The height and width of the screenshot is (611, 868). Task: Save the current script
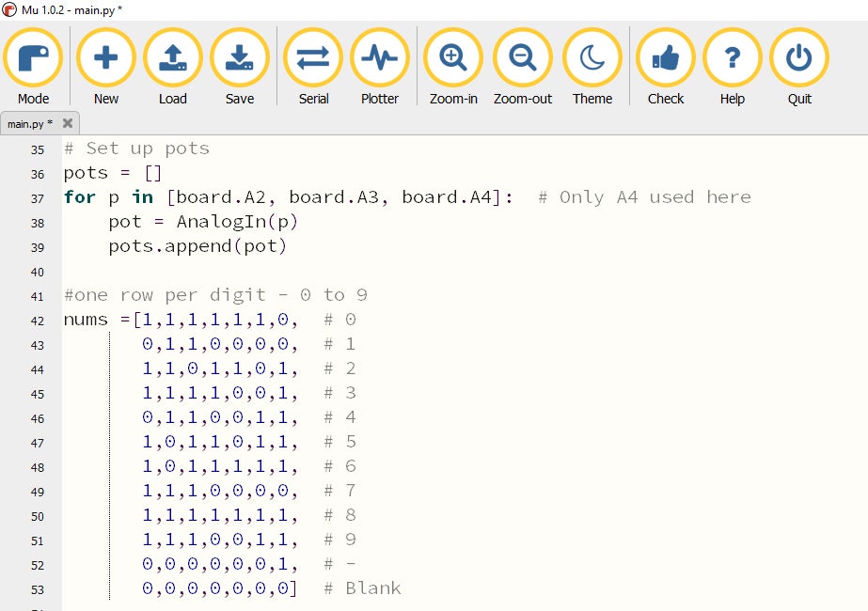239,58
